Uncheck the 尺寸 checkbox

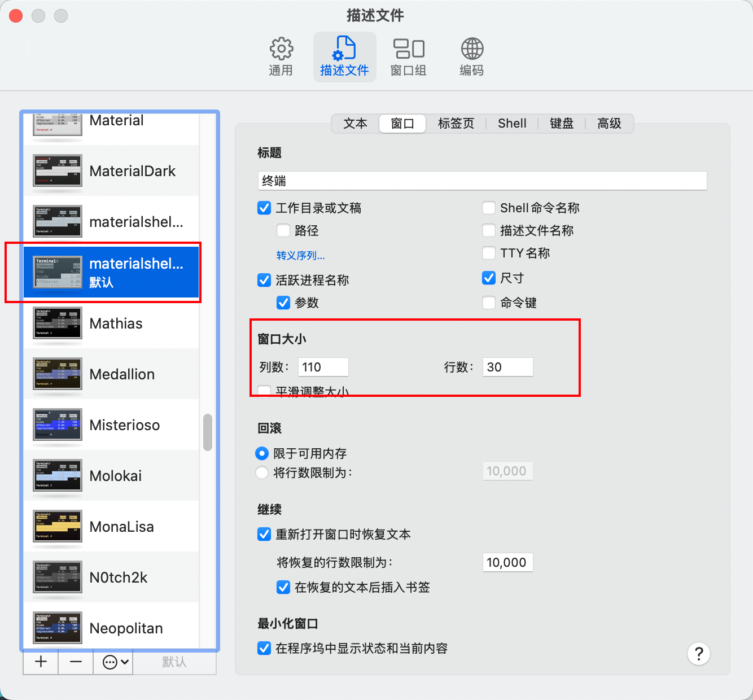pos(489,278)
